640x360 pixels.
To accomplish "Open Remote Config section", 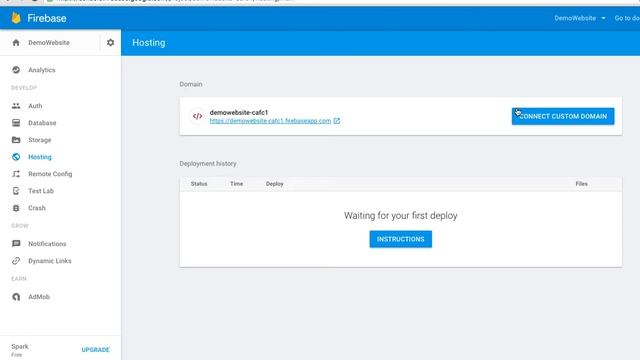I will point(50,174).
